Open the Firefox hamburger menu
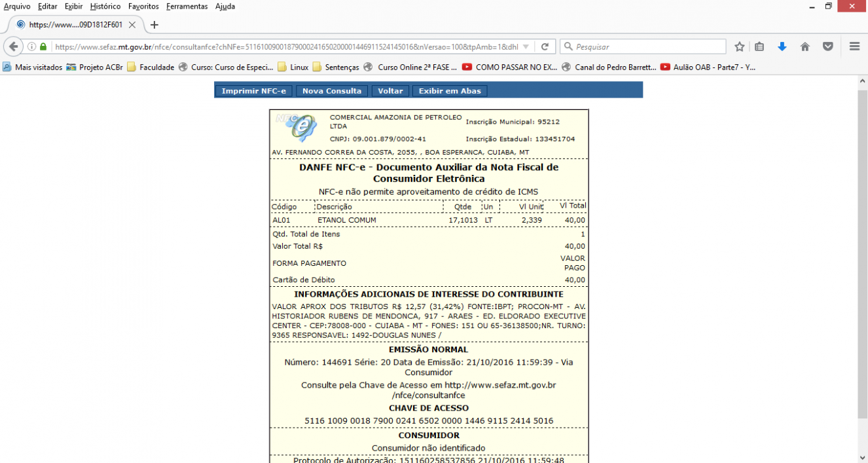Viewport: 868px width, 463px height. click(x=854, y=46)
